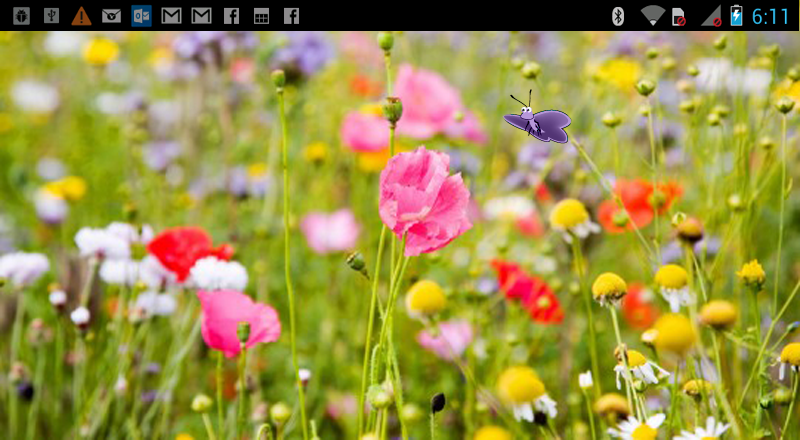Tap the purple butterfly sprite
The height and width of the screenshot is (440, 800).
(538, 118)
